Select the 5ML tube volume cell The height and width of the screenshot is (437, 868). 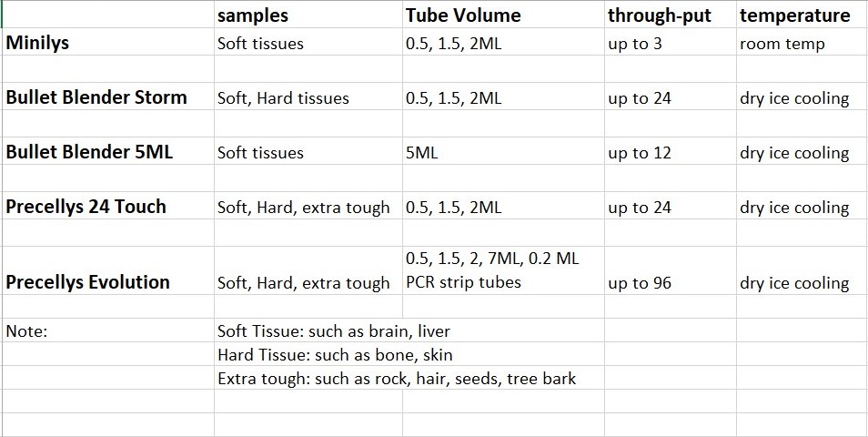pos(422,153)
